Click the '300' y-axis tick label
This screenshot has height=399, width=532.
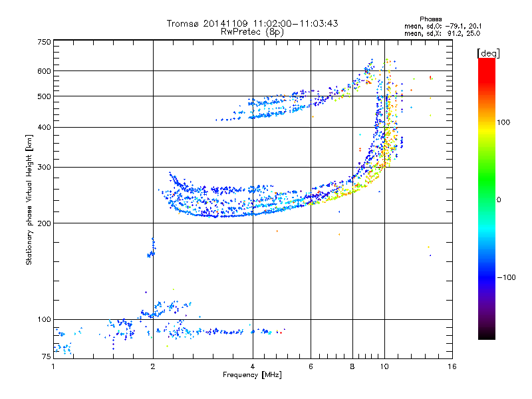(x=44, y=168)
